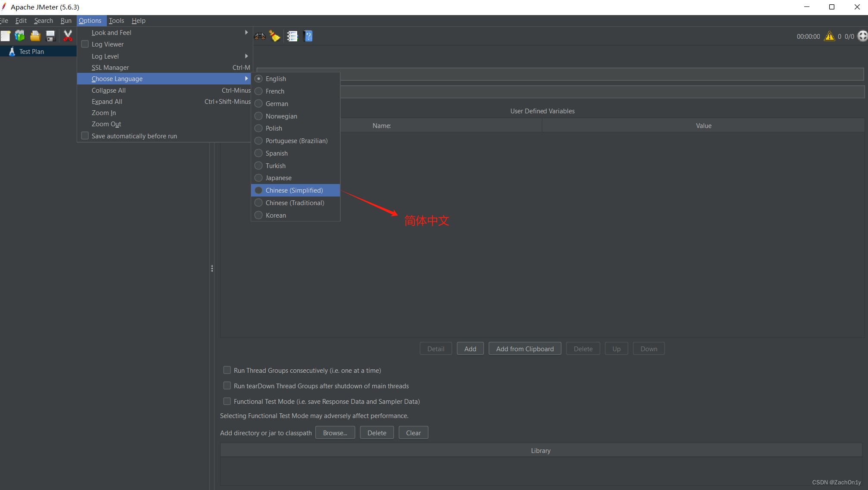Select Chinese (Traditional) language option
This screenshot has width=868, height=490.
[x=296, y=203]
